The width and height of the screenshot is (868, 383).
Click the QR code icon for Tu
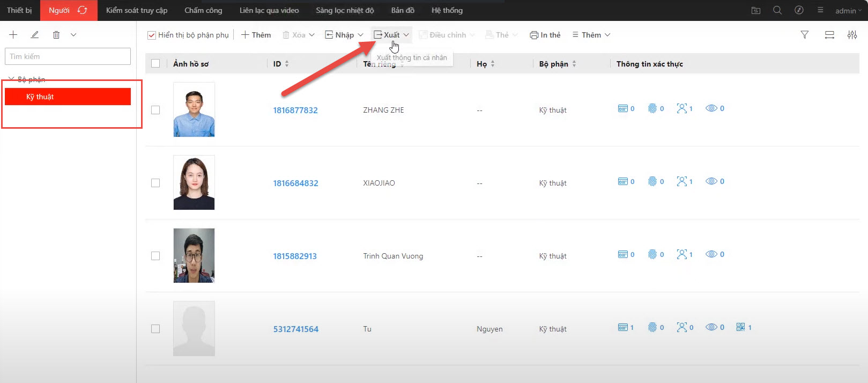point(740,327)
